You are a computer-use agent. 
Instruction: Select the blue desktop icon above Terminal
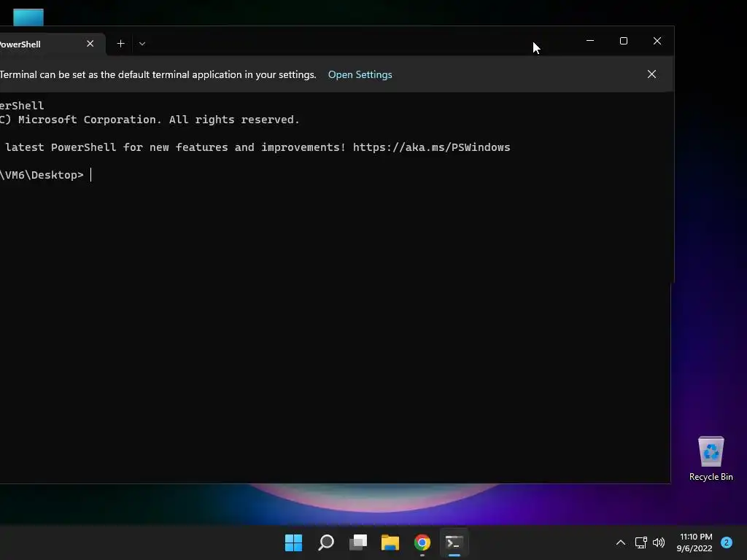(28, 17)
